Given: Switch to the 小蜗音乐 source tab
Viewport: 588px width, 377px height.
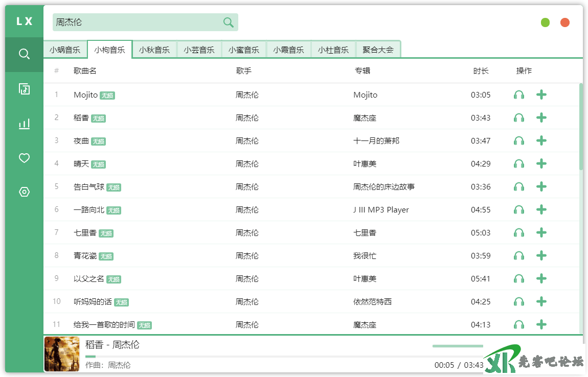Looking at the screenshot, I should point(65,50).
